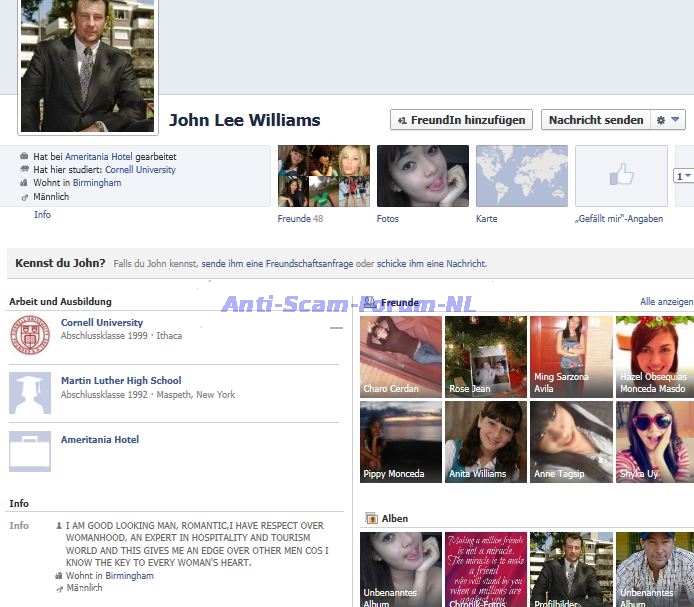Screen dimensions: 694x607
Task: Click the Ameritania Hotel briefcase icon
Action: [30, 451]
